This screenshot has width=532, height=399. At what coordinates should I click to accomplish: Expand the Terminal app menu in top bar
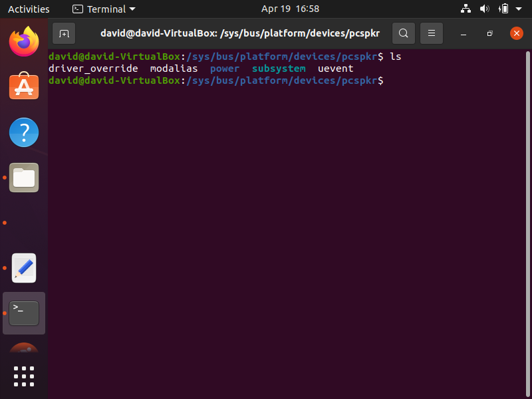pyautogui.click(x=104, y=9)
